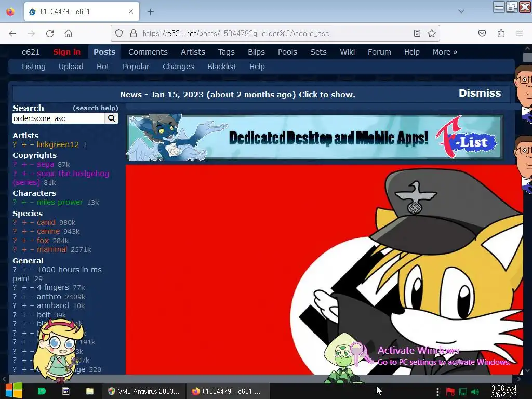The image size is (532, 399).
Task: Go to the Artists page
Action: (193, 52)
